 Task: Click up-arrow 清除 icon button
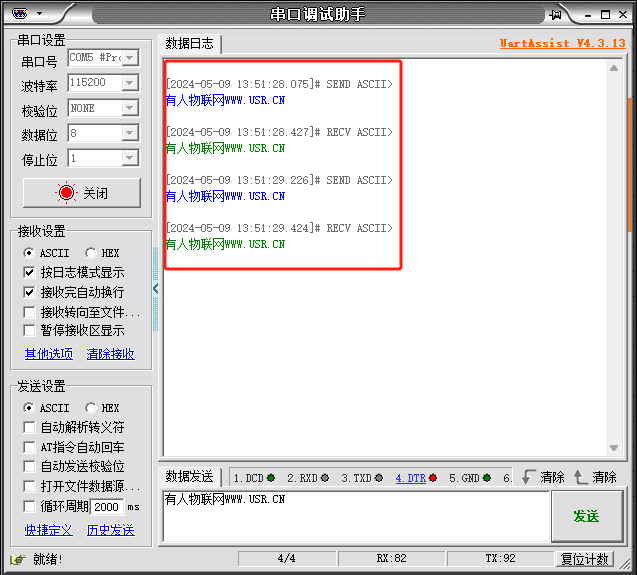[595, 477]
